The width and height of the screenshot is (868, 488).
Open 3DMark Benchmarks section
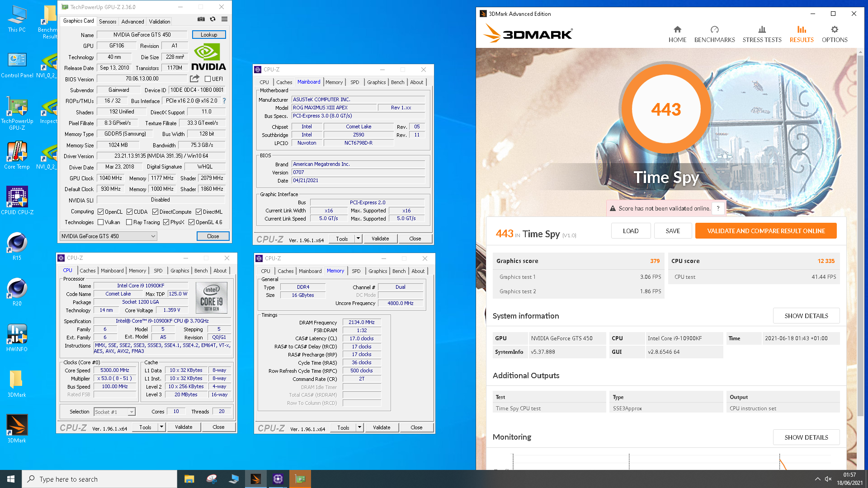click(x=714, y=34)
